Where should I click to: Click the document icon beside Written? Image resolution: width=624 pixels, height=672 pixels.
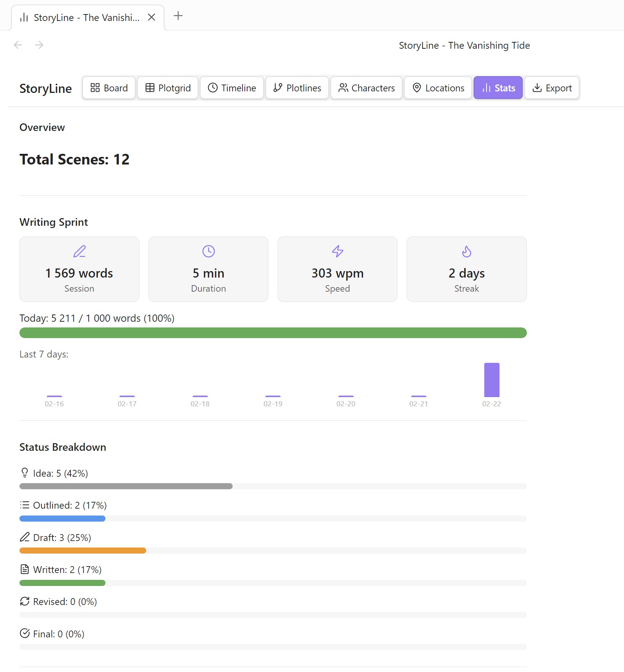tap(25, 569)
